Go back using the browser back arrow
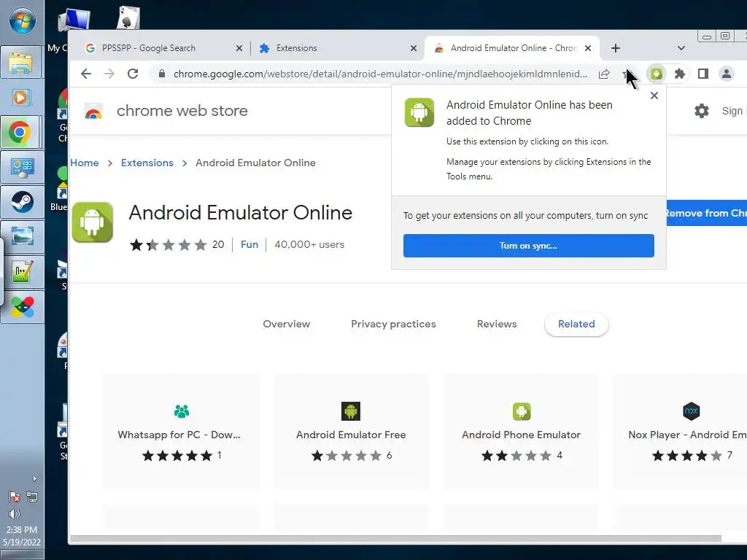This screenshot has width=747, height=560. pos(86,74)
